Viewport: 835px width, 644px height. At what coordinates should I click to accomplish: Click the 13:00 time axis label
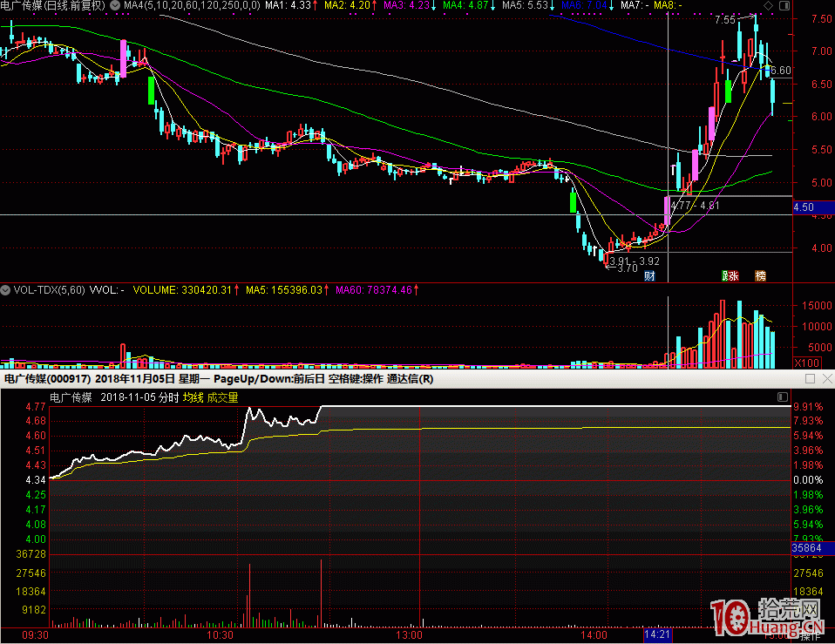(x=409, y=635)
